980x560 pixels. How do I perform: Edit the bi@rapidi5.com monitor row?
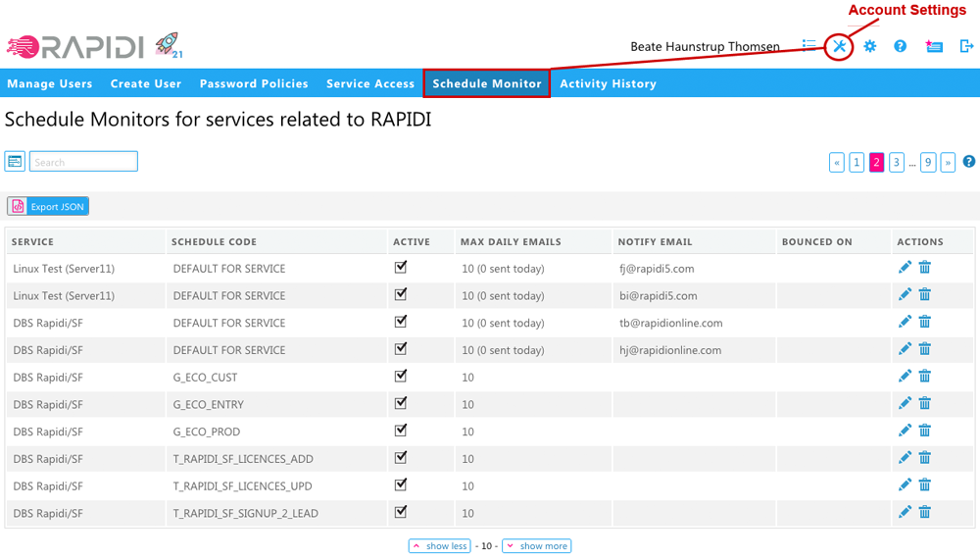click(x=905, y=294)
